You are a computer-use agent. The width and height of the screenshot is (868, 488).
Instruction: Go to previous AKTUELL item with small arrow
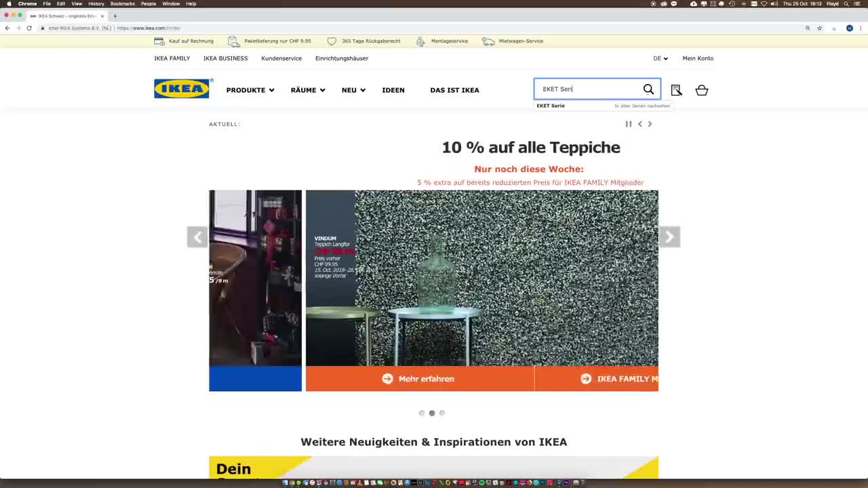click(x=639, y=124)
